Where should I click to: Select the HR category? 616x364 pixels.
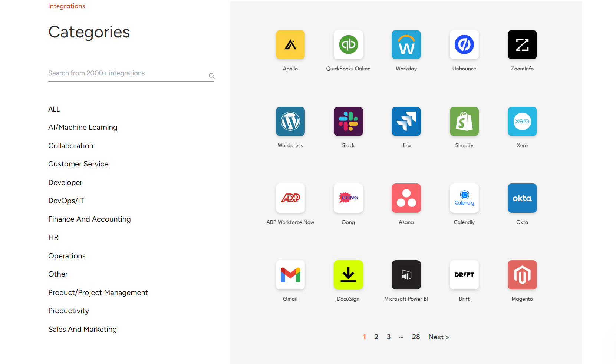[x=53, y=237]
